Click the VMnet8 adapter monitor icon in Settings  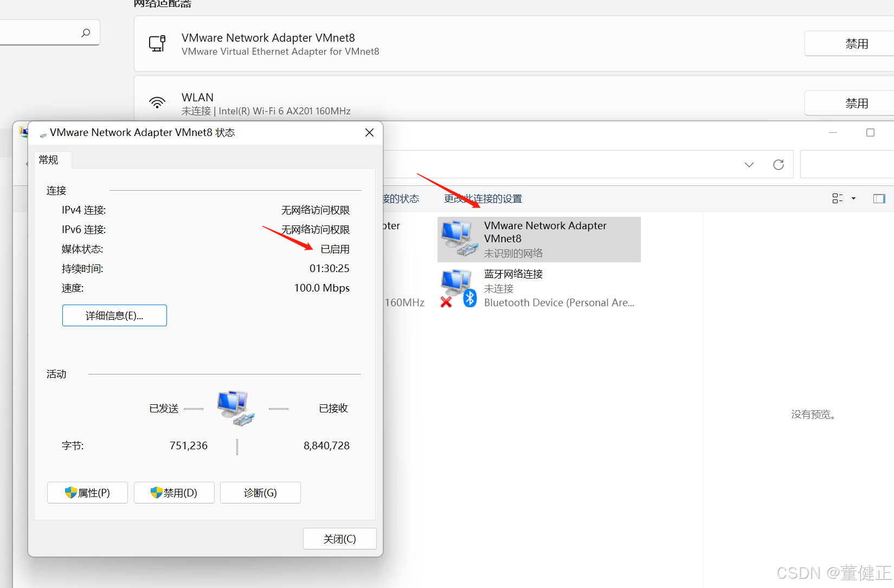point(157,43)
